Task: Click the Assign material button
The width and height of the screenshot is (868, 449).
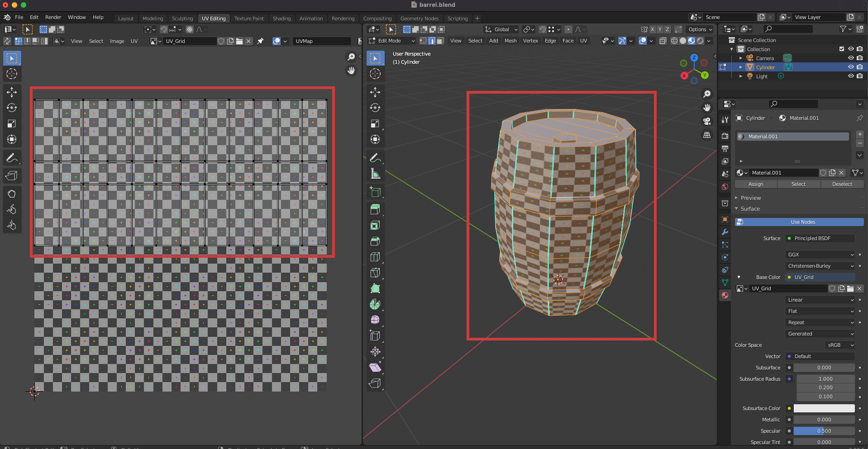Action: tap(755, 184)
